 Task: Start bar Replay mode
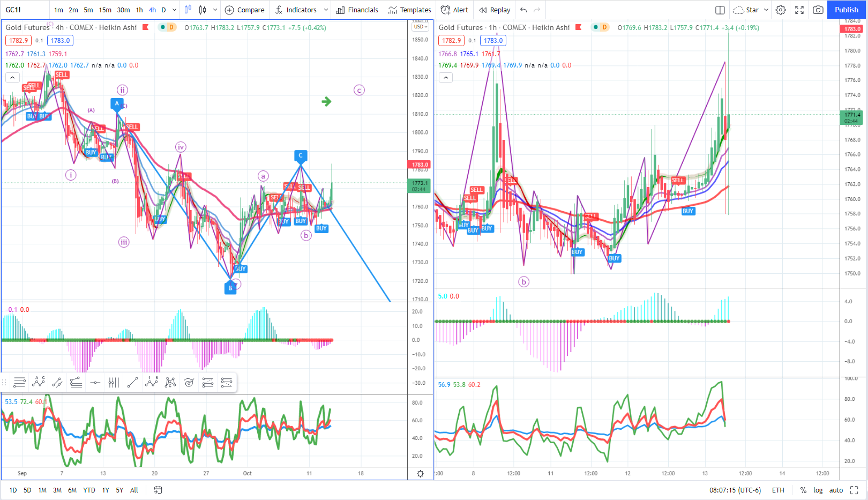click(495, 10)
